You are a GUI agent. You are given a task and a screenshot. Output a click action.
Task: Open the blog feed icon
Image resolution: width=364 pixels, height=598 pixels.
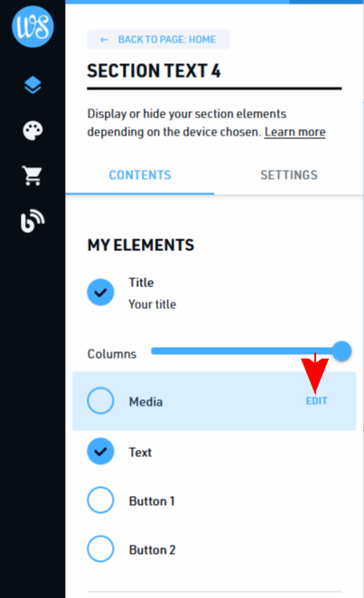33,220
